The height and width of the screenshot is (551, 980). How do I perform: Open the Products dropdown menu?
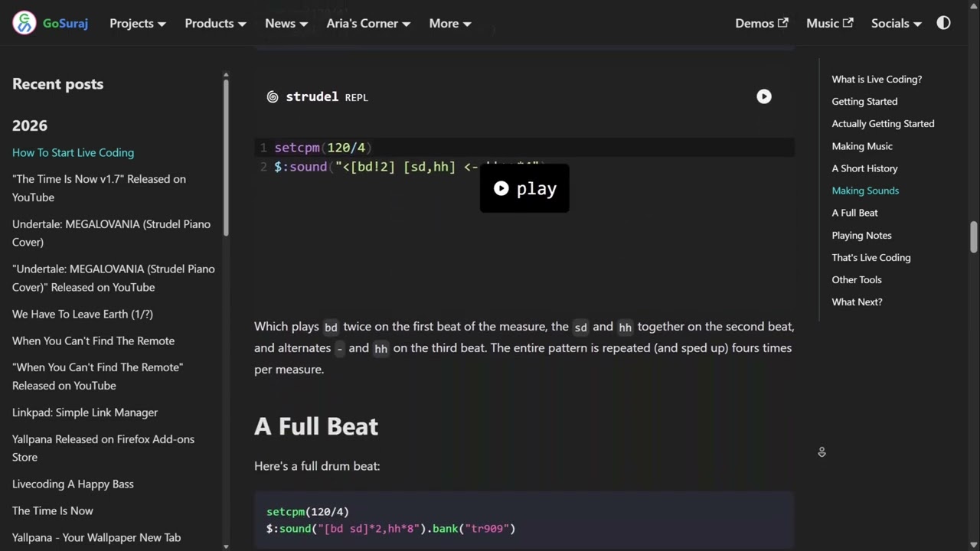tap(215, 23)
